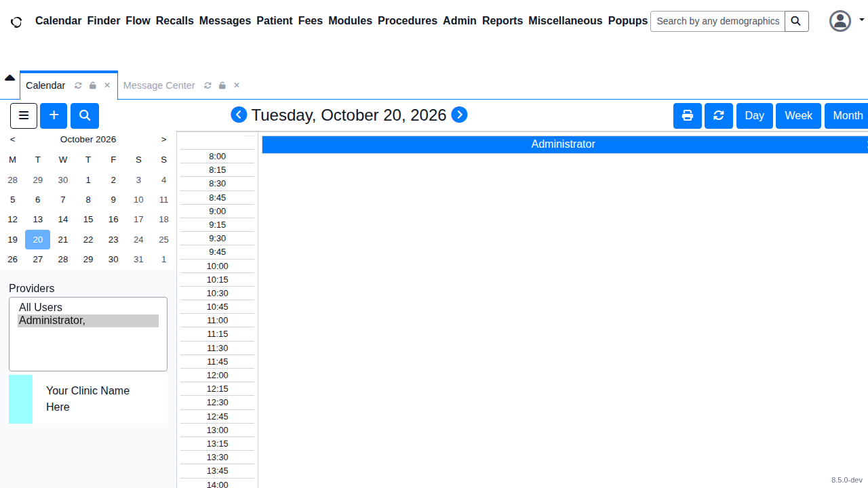Switch to Week view

[x=799, y=116]
